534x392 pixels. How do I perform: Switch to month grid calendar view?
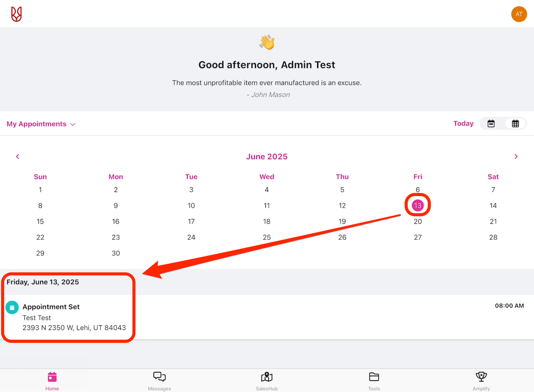(515, 124)
